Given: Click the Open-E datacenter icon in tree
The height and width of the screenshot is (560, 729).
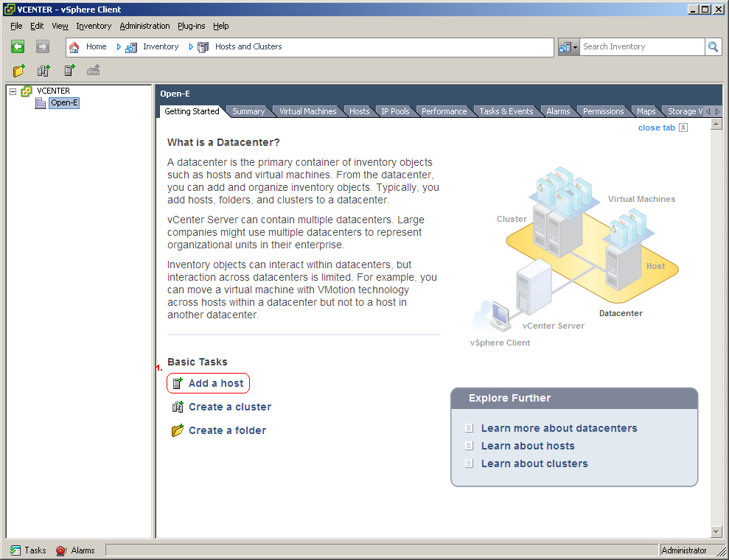Looking at the screenshot, I should [x=41, y=103].
